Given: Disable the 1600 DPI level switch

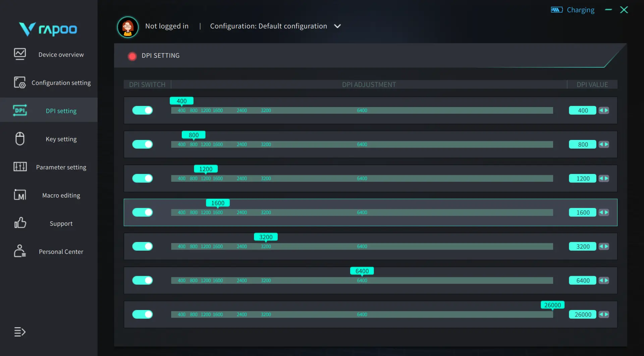Looking at the screenshot, I should [143, 212].
